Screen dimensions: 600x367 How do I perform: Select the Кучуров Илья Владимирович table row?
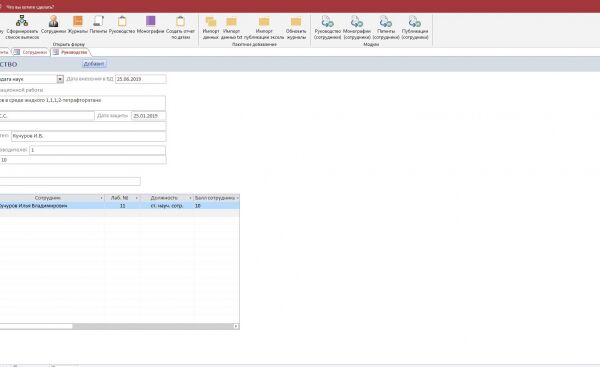pyautogui.click(x=120, y=206)
